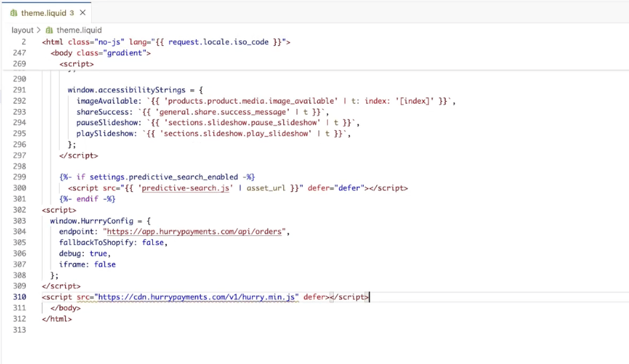Click the debug true value
Viewport: 629px width, 364px height.
pyautogui.click(x=98, y=254)
